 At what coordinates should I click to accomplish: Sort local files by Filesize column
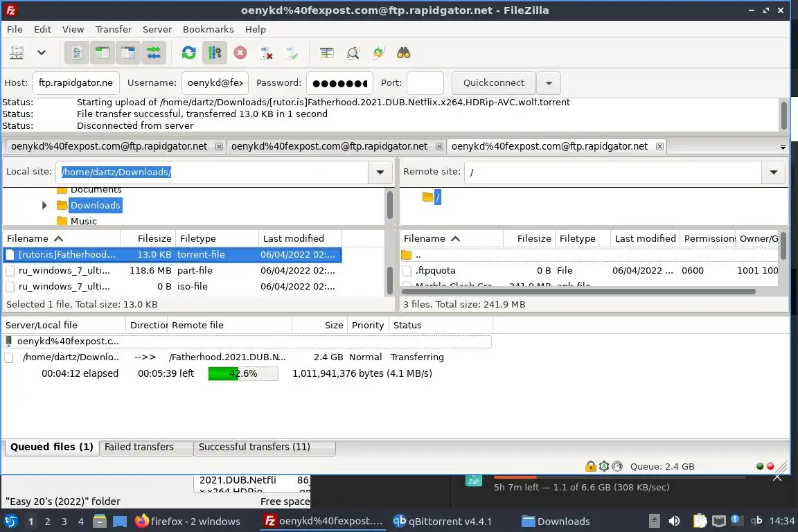[x=148, y=238]
